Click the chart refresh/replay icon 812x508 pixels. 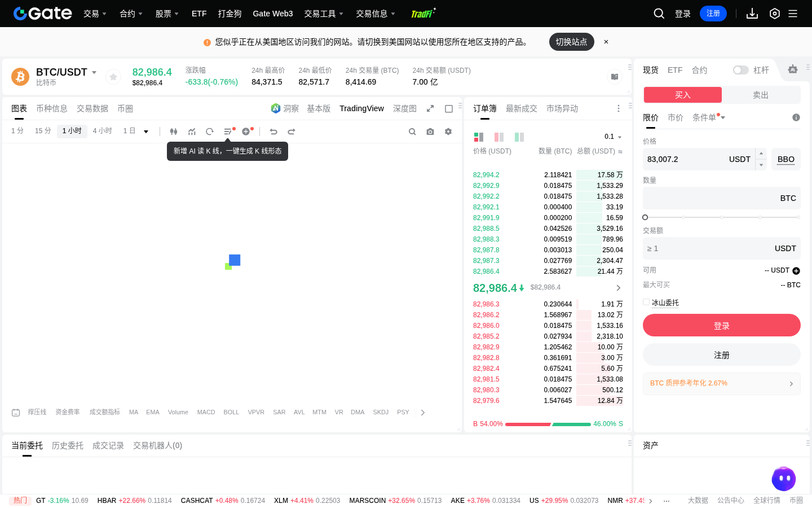210,132
